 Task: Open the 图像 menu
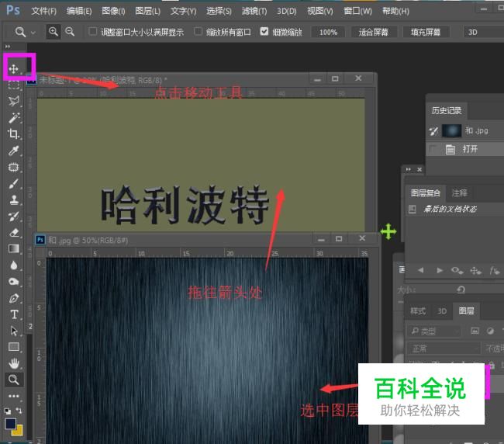pos(113,12)
